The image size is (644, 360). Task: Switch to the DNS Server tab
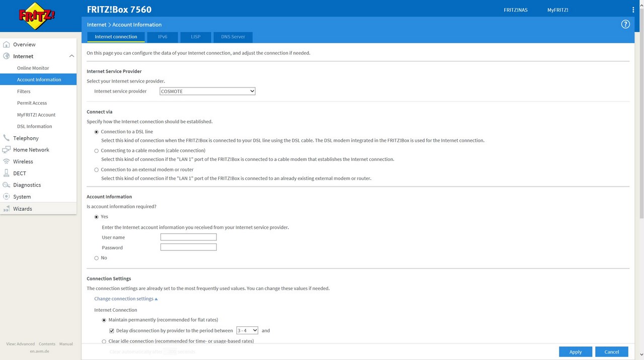pos(233,37)
